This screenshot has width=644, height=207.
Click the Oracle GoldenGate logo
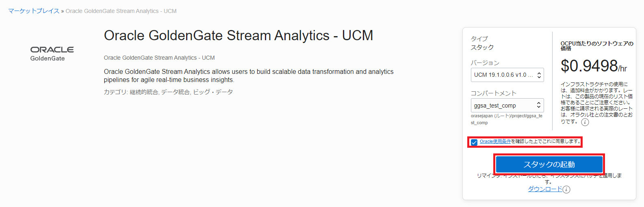[x=52, y=54]
